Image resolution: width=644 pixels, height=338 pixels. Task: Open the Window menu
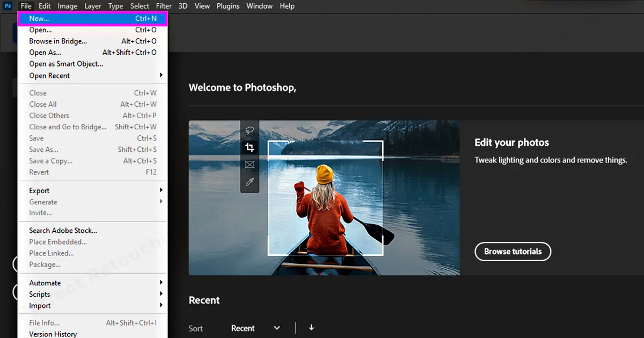coord(259,6)
